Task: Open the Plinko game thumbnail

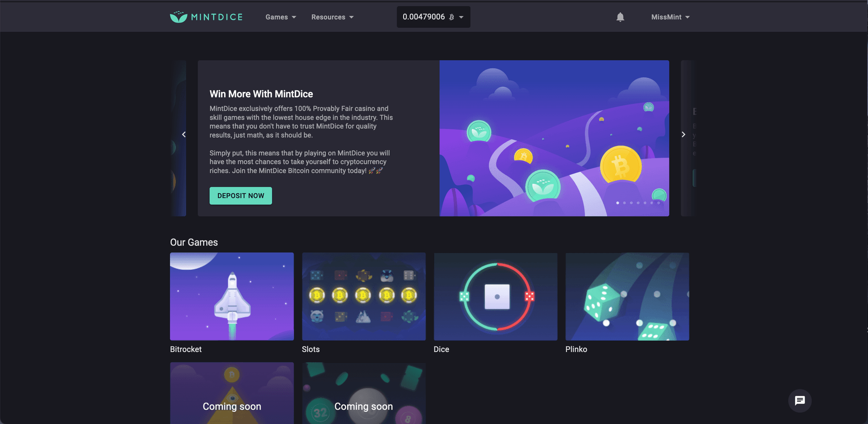Action: pyautogui.click(x=627, y=296)
